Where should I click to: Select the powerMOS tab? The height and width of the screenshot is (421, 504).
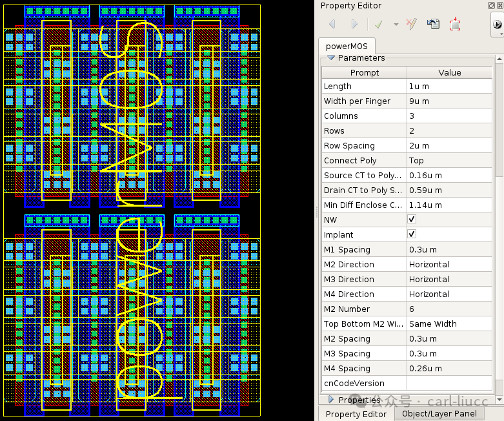(x=347, y=46)
